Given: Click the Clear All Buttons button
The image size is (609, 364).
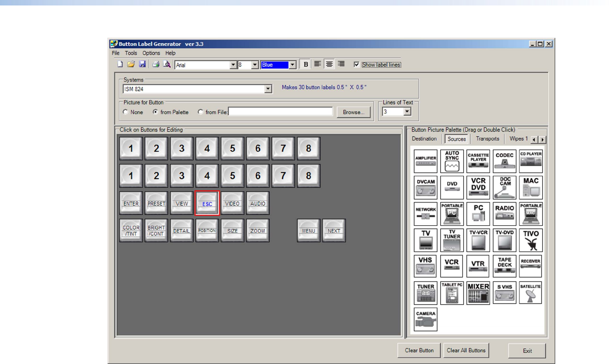Looking at the screenshot, I should 466,351.
